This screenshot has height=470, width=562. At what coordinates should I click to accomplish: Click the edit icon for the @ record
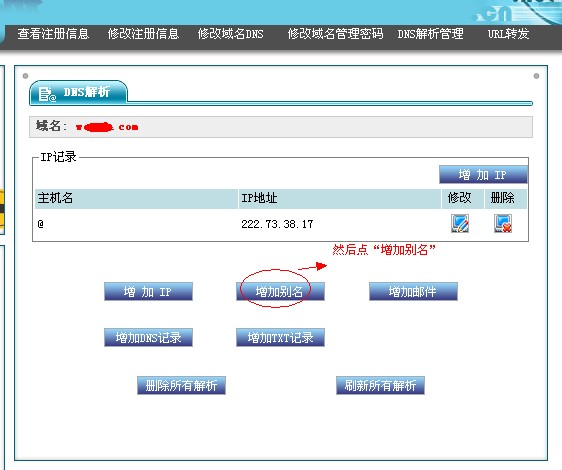pos(459,224)
